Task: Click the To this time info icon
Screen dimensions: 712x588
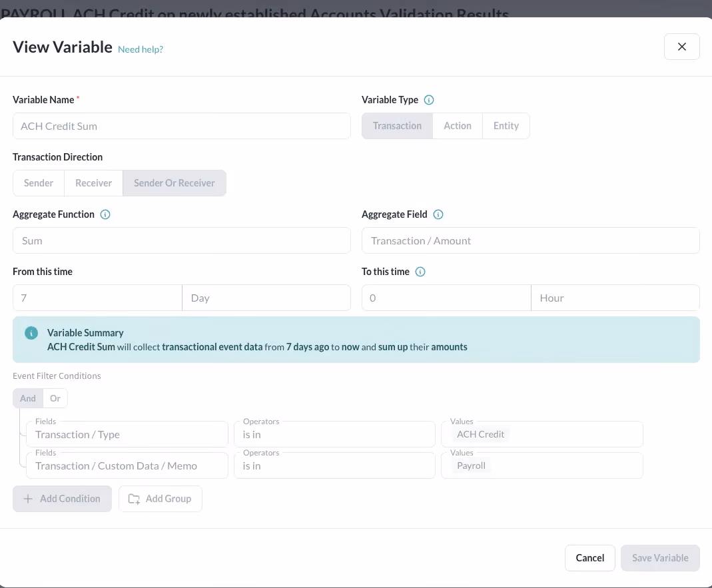Action: click(420, 272)
